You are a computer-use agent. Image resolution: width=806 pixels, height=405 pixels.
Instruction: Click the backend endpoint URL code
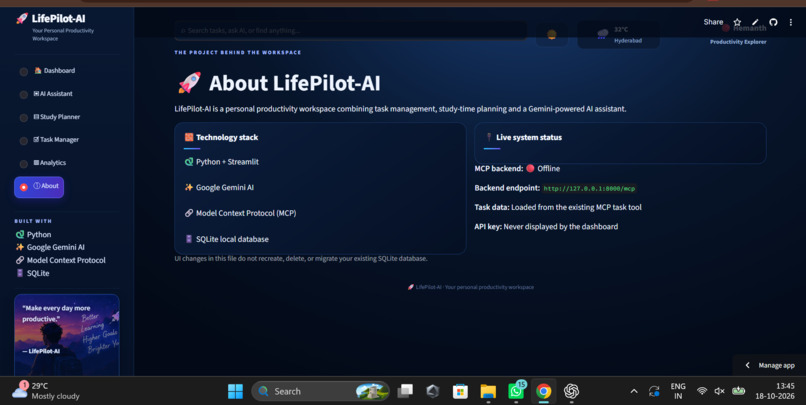pos(589,189)
